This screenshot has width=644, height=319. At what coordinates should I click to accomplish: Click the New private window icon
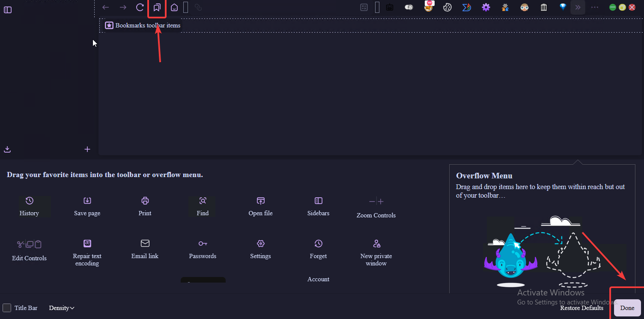pyautogui.click(x=376, y=244)
